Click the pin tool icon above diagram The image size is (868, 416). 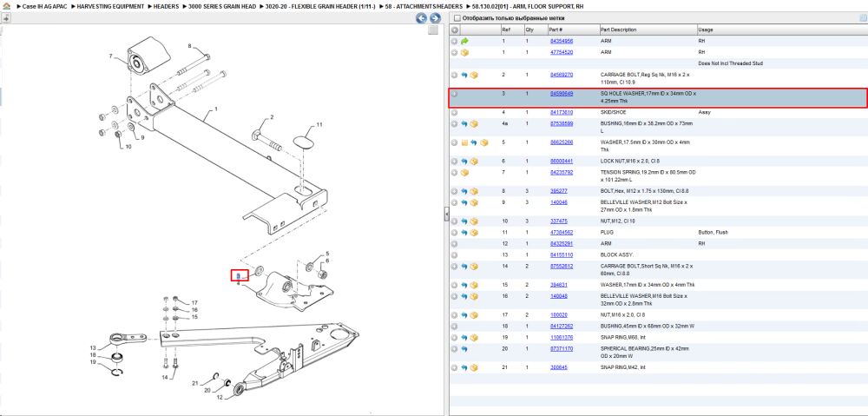tap(6, 18)
